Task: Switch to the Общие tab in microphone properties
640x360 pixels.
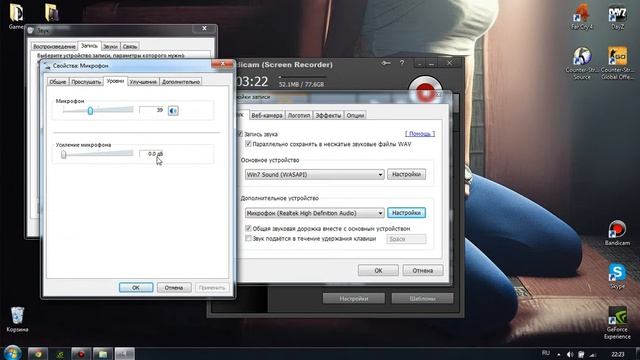Action: click(x=58, y=82)
